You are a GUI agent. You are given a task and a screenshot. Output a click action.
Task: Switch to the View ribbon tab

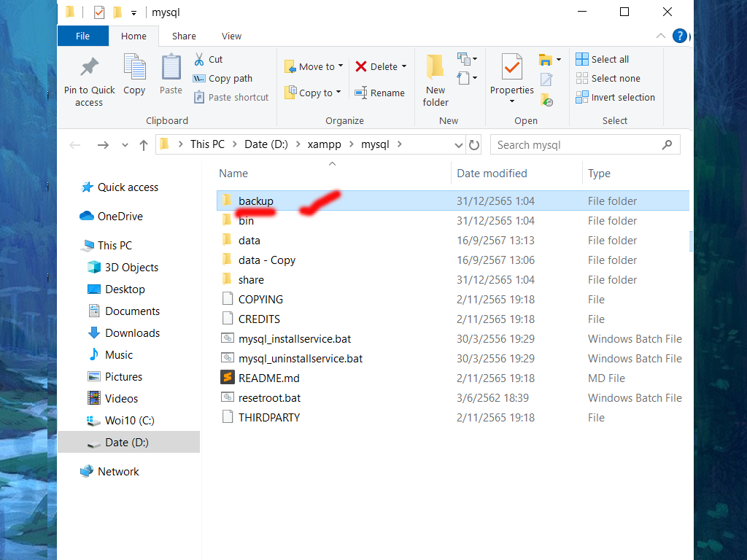tap(231, 36)
